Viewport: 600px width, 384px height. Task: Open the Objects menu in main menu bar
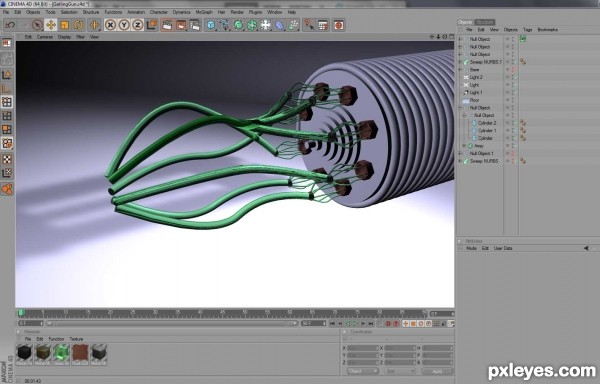click(33, 12)
